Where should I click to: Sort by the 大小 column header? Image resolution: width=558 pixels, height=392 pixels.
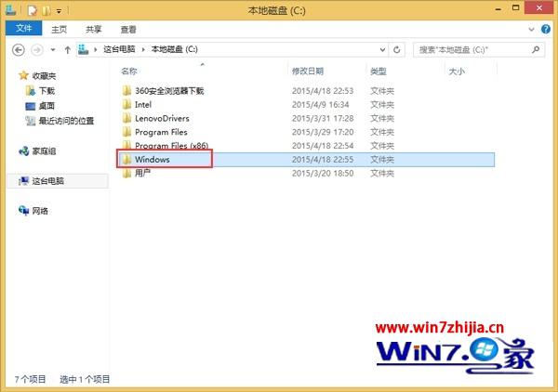point(457,72)
